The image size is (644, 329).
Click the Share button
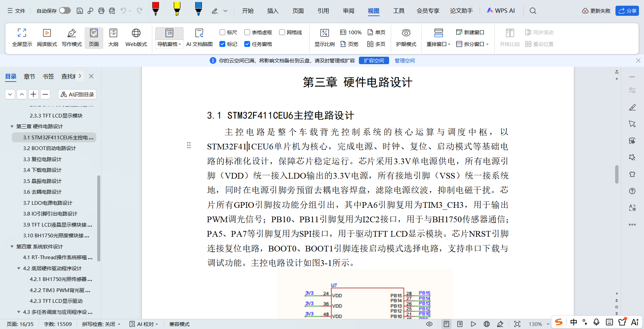627,11
